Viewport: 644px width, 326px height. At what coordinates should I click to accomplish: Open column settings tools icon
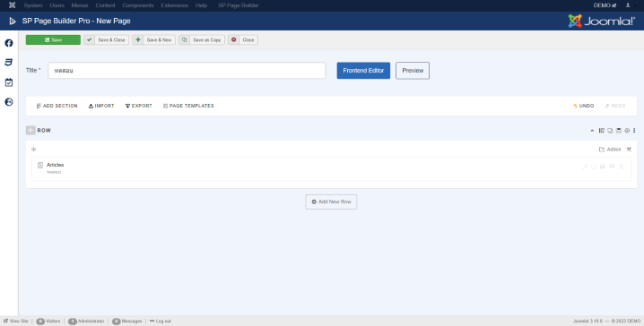click(x=629, y=150)
